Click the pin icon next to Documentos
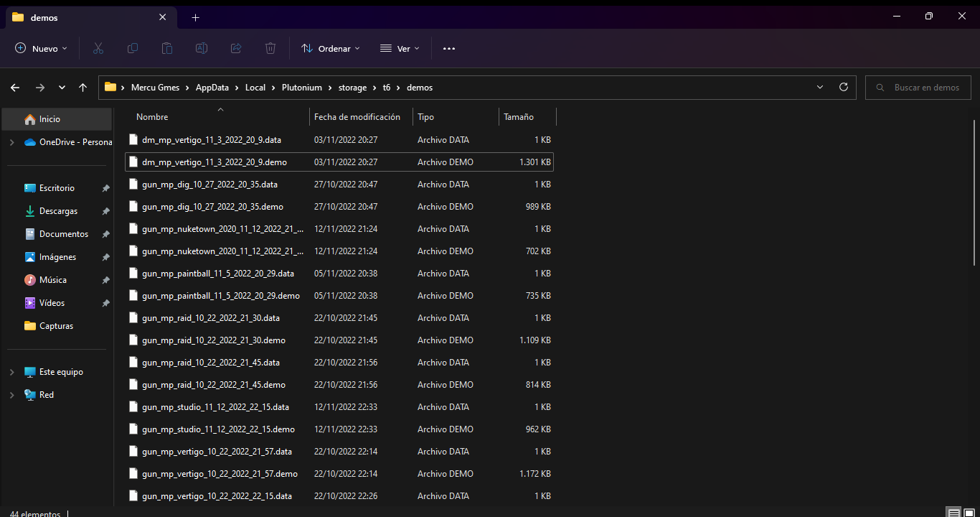 click(x=105, y=234)
